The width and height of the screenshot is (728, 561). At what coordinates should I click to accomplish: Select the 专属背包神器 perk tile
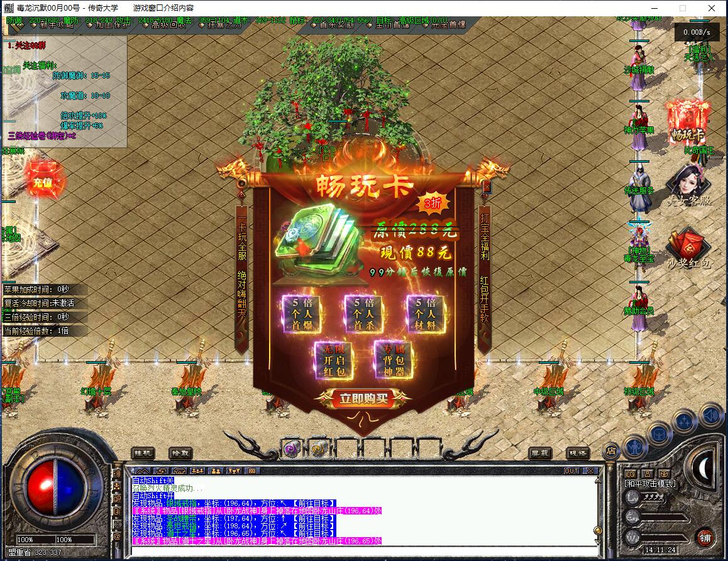click(x=394, y=360)
